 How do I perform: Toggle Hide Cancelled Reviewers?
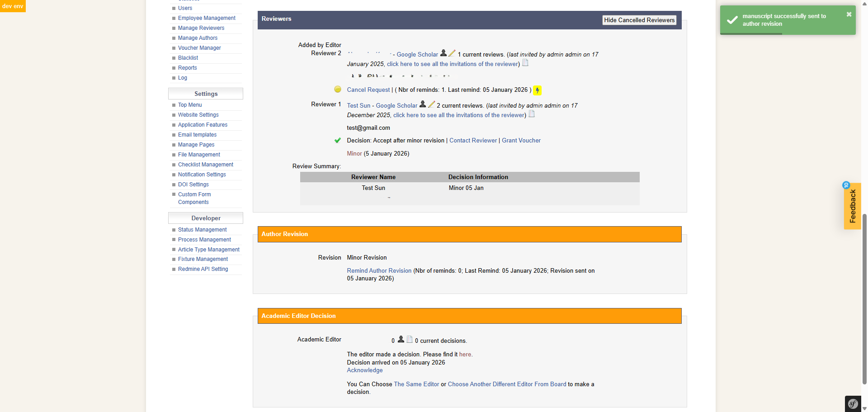pos(639,20)
